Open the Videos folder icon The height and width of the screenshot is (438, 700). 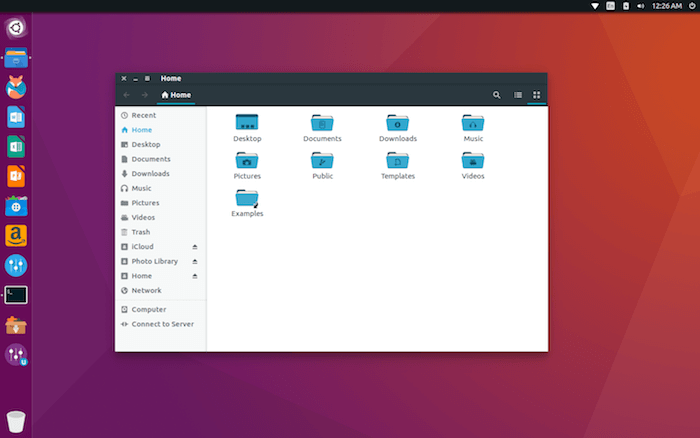click(x=473, y=160)
